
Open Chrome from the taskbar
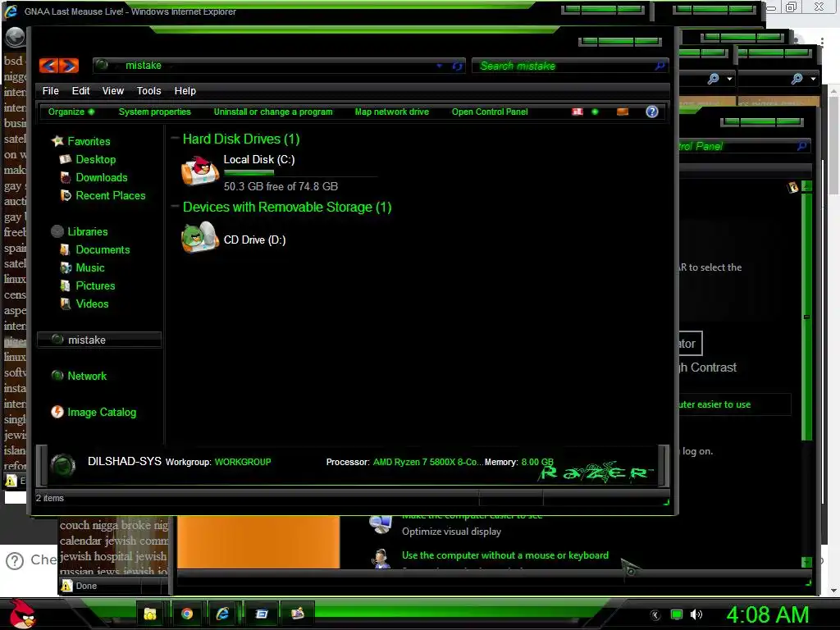coord(187,614)
